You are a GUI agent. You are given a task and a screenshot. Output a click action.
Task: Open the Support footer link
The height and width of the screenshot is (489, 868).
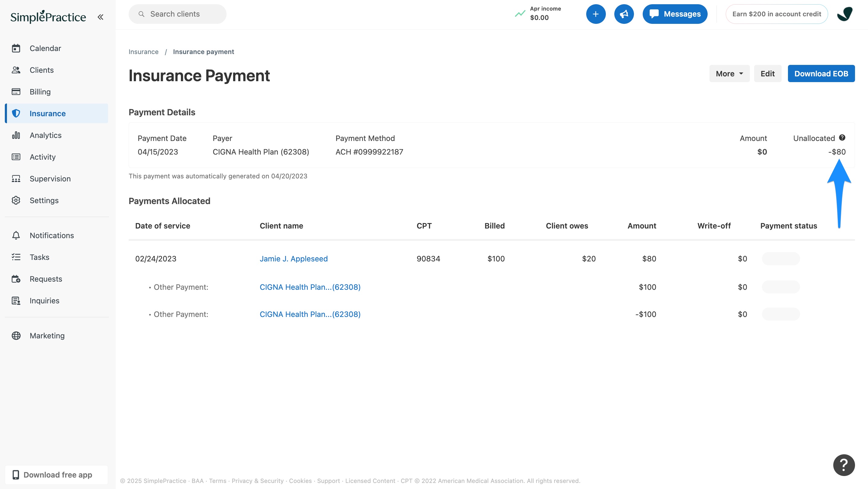click(x=329, y=481)
